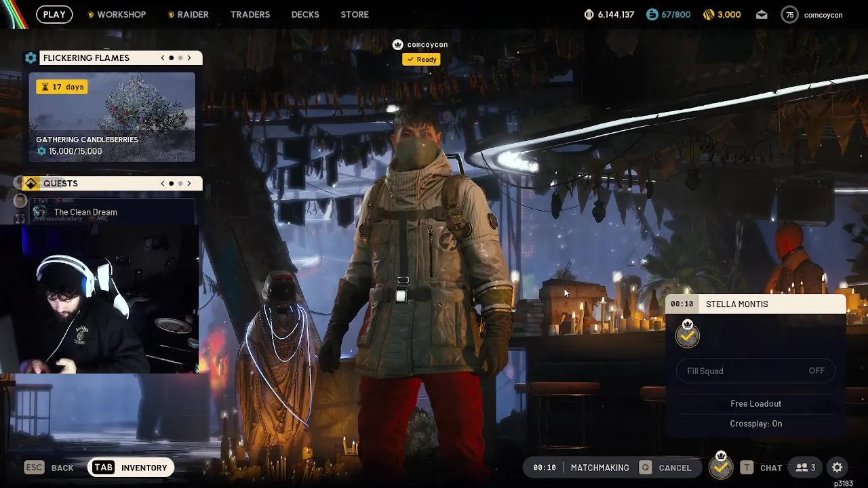Select Free Loadout option
The height and width of the screenshot is (488, 868).
[755, 404]
